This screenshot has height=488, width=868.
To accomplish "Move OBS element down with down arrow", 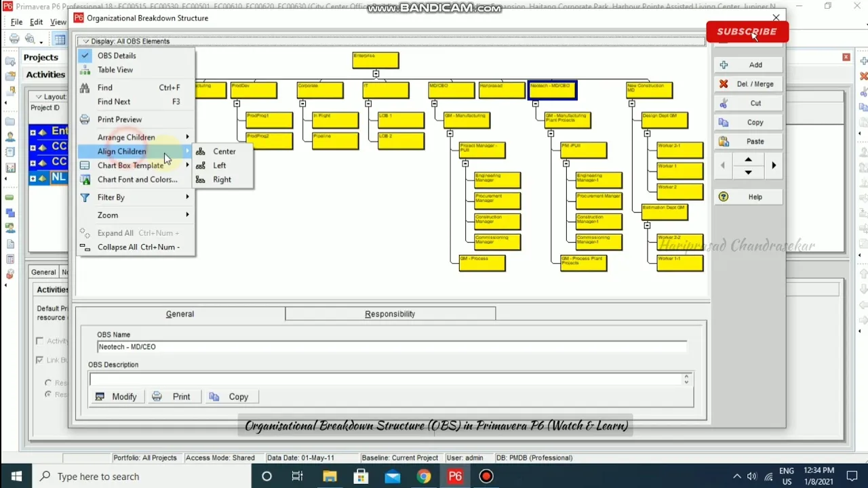I will click(x=748, y=172).
